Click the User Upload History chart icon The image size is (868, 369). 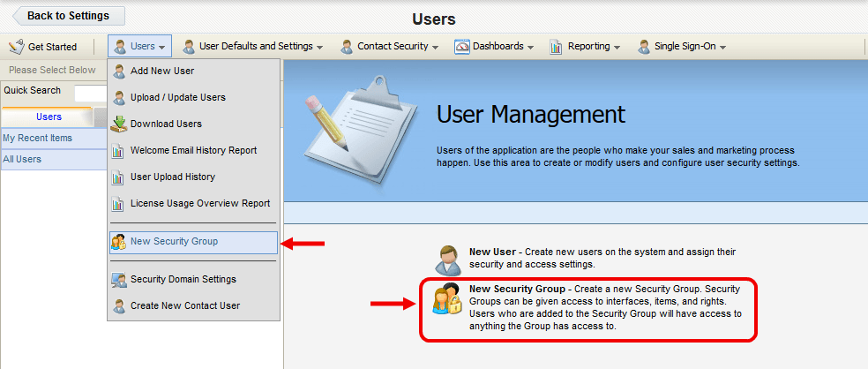coord(118,177)
